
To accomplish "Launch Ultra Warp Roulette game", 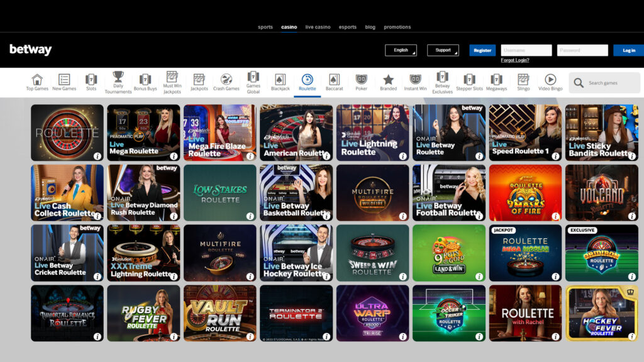I will click(x=372, y=313).
